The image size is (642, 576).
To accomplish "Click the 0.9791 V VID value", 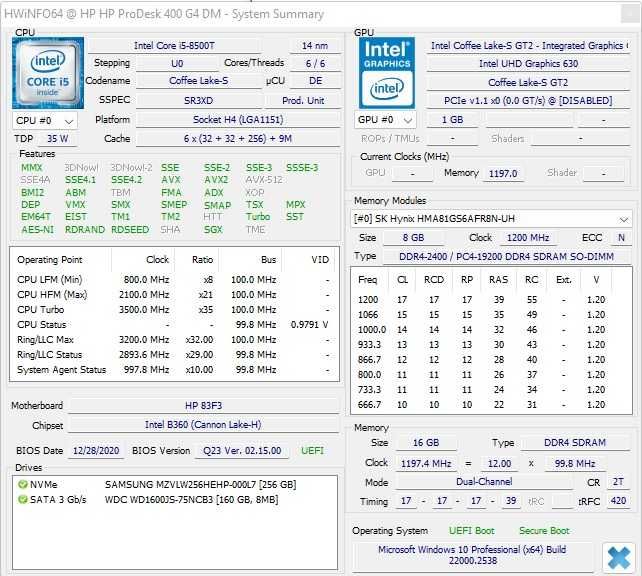I will 309,325.
